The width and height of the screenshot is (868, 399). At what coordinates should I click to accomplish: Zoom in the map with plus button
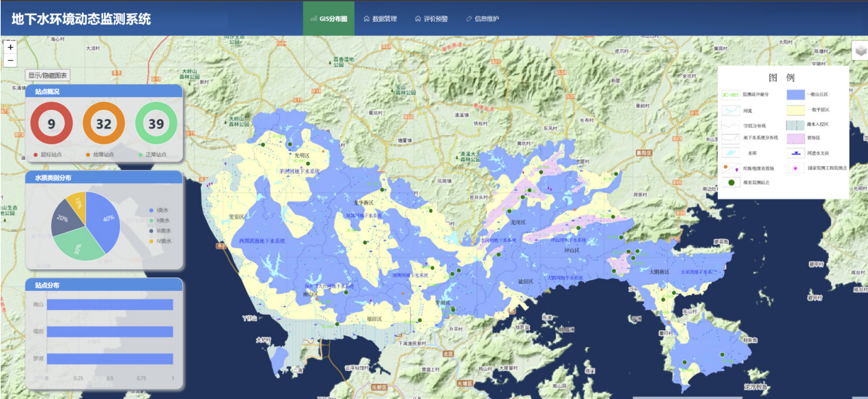tap(10, 47)
